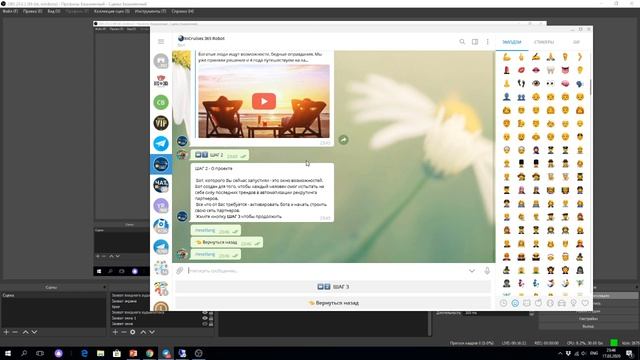
Task: Play the sunset beach video preview
Action: coord(264,101)
